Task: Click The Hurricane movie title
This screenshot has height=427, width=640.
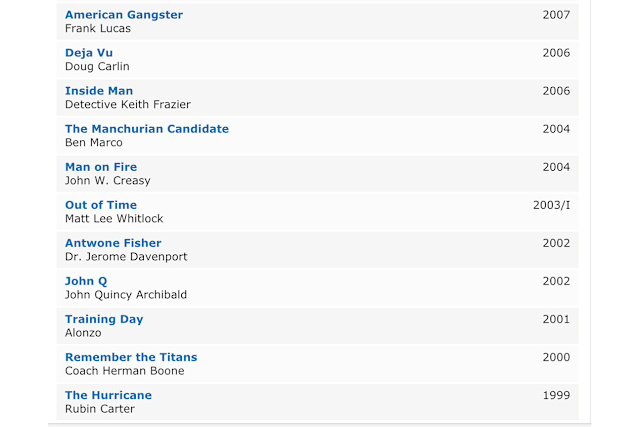Action: click(109, 395)
